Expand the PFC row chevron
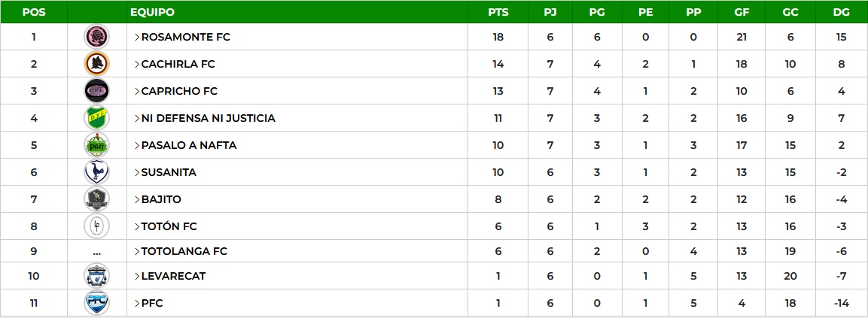 click(x=137, y=303)
